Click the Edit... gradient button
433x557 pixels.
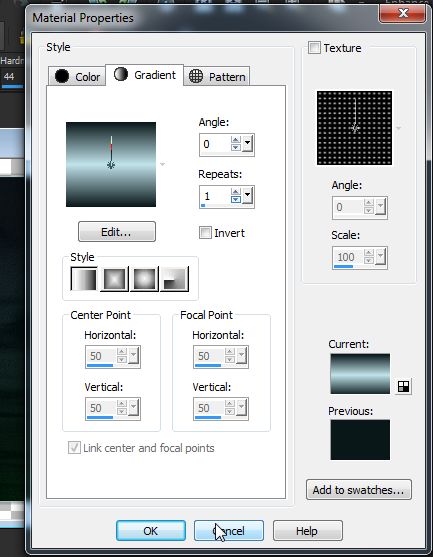pyautogui.click(x=117, y=232)
